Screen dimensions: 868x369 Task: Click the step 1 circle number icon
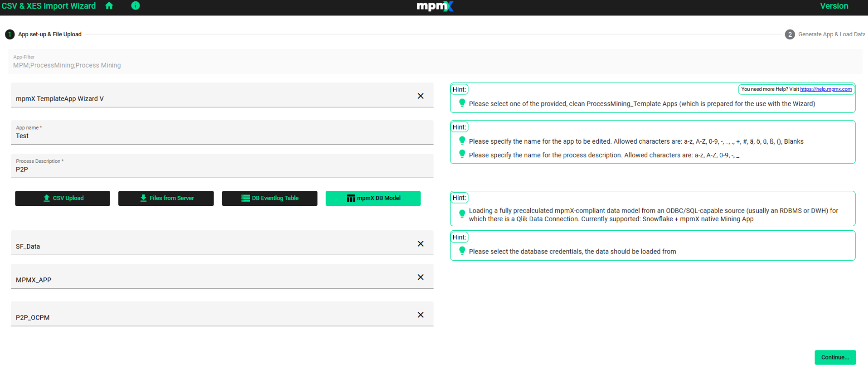(10, 34)
